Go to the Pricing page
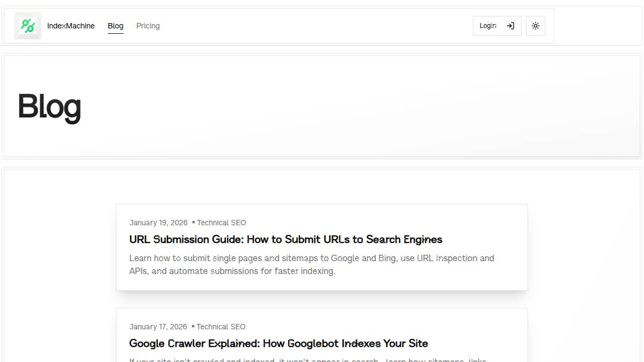 (148, 26)
